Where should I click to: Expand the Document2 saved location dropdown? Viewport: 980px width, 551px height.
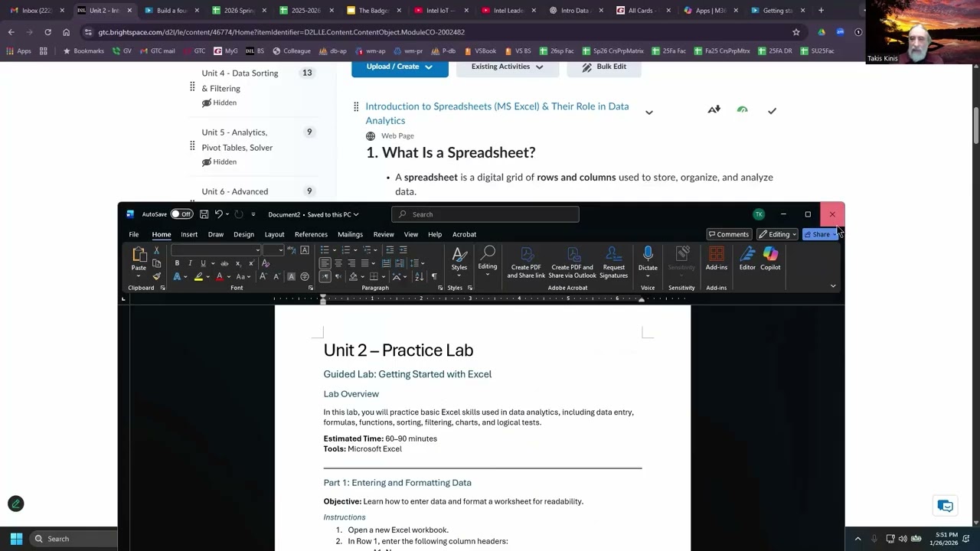[355, 215]
